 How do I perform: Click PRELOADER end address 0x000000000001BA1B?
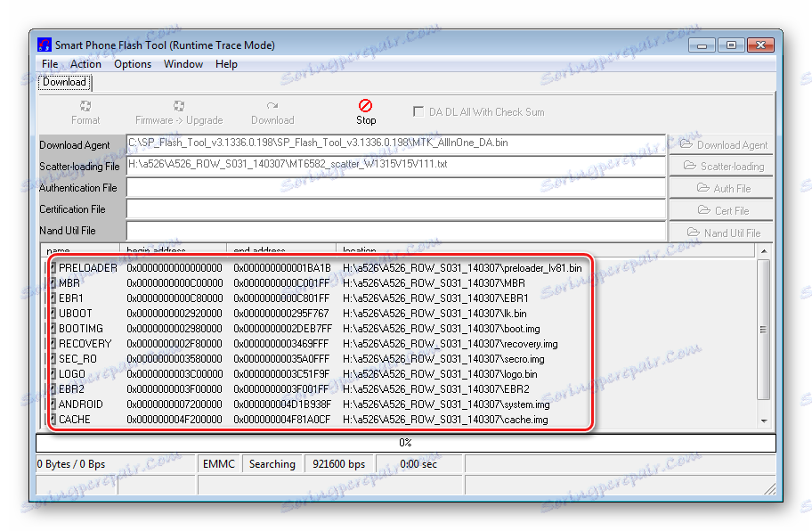tap(282, 268)
